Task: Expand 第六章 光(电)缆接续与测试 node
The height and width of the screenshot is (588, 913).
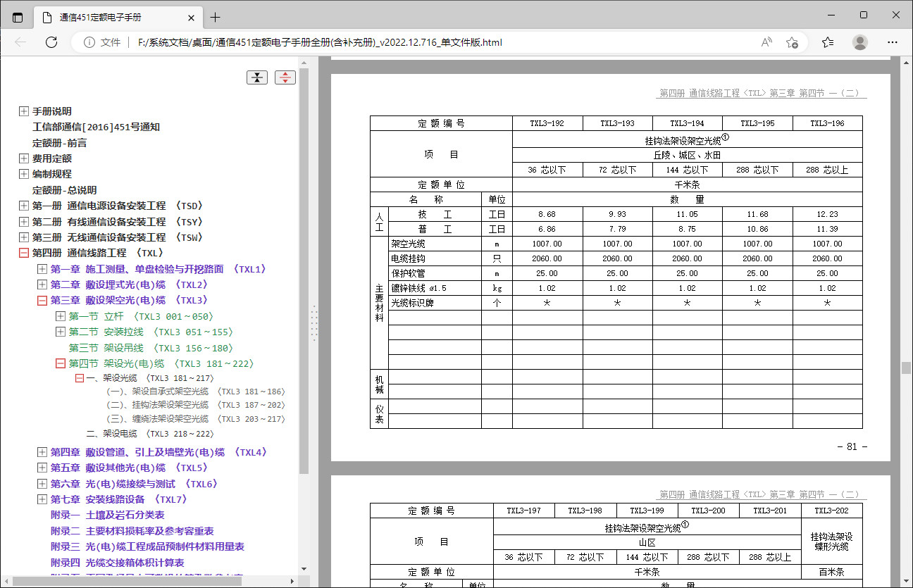Action: tap(42, 484)
